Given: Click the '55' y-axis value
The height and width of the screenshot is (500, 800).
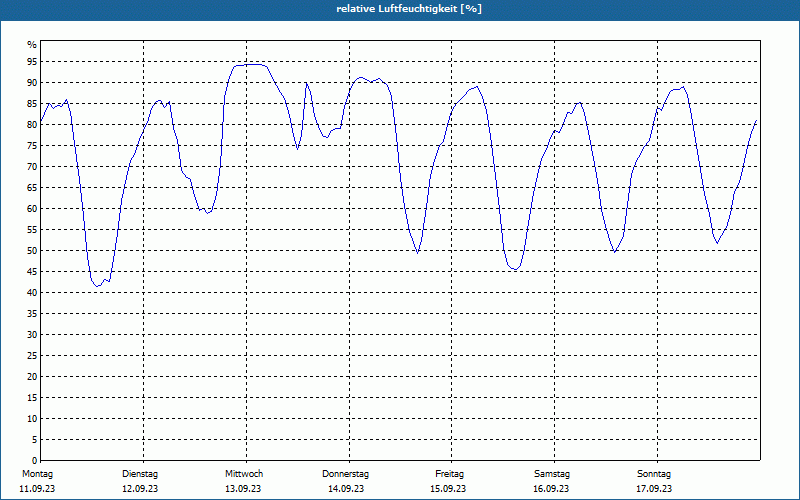Looking at the screenshot, I should pyautogui.click(x=32, y=230).
